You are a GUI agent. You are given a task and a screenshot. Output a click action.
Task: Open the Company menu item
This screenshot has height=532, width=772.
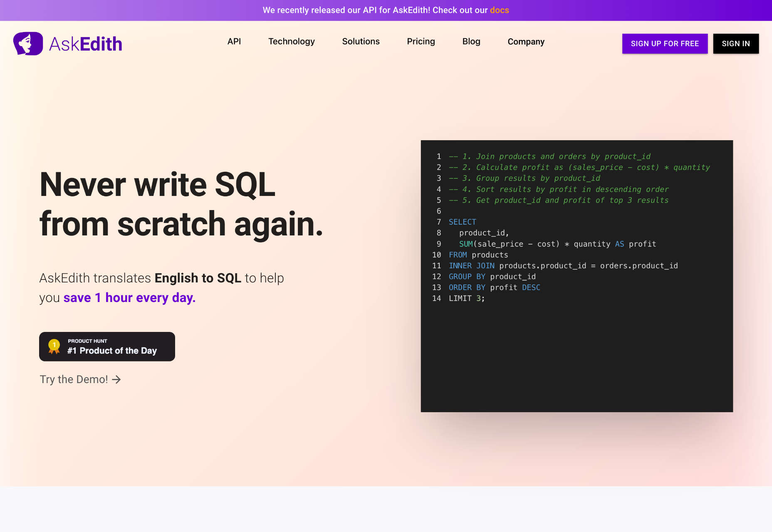[526, 42]
